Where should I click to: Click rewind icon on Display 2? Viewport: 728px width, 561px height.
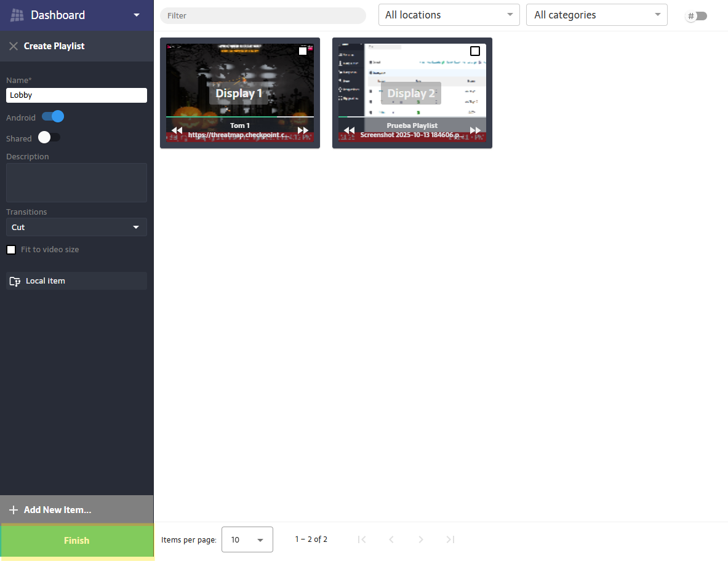(350, 130)
